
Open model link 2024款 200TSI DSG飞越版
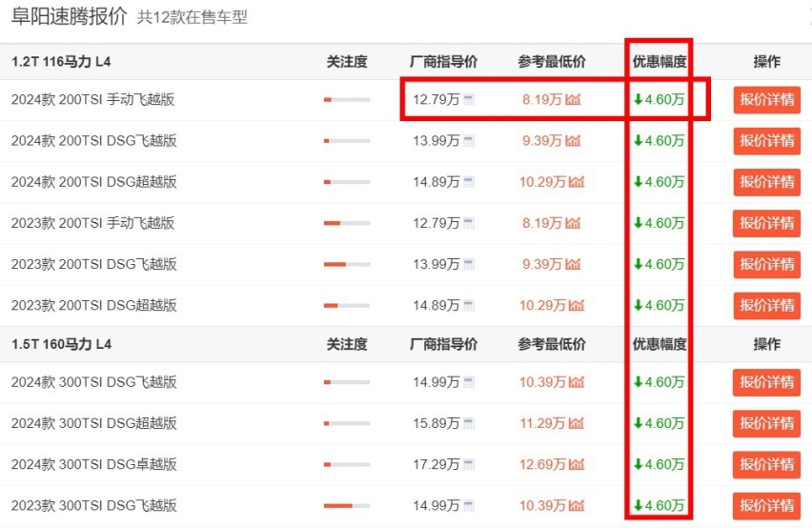[x=94, y=141]
